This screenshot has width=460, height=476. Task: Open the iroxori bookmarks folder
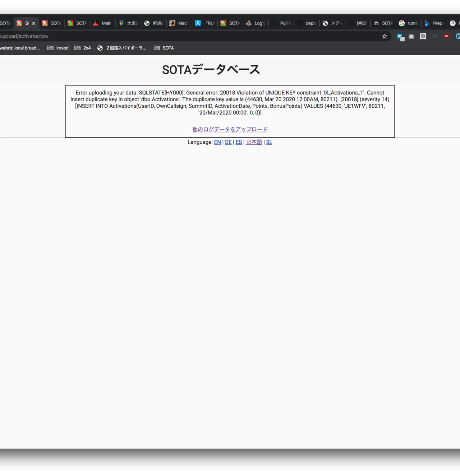coord(58,48)
